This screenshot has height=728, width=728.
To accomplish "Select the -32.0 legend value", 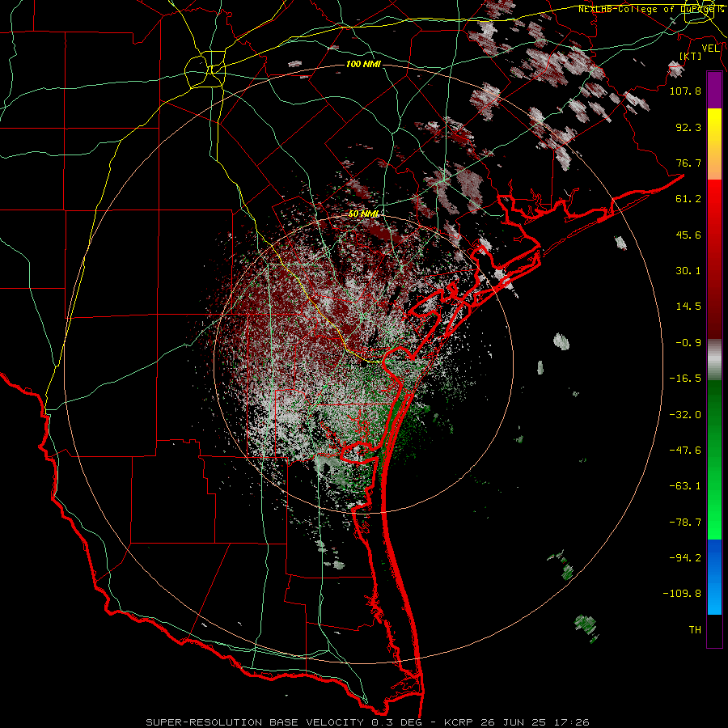I will coord(685,415).
